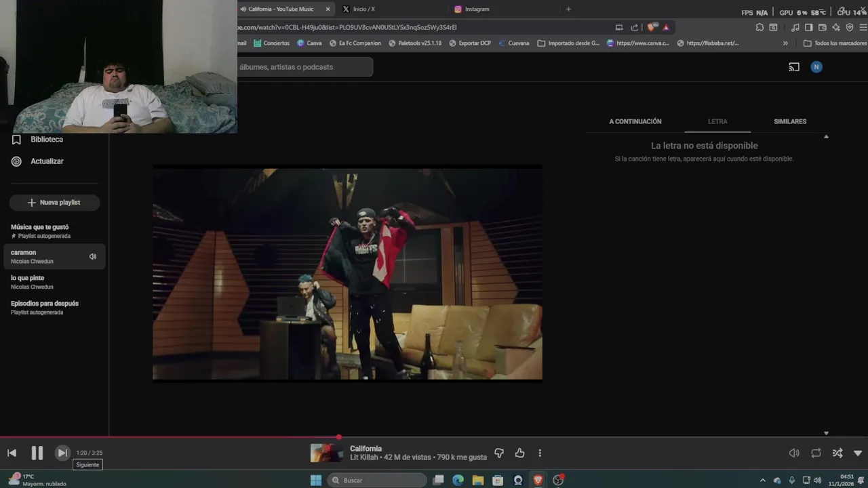Open the Brave Wallet icon
Image resolution: width=868 pixels, height=488 pixels.
[823, 27]
